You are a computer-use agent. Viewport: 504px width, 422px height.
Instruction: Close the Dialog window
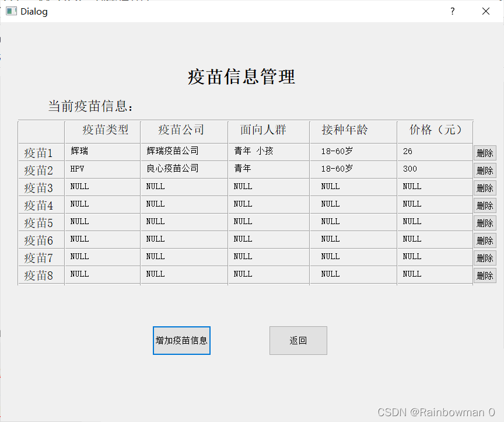coord(485,11)
